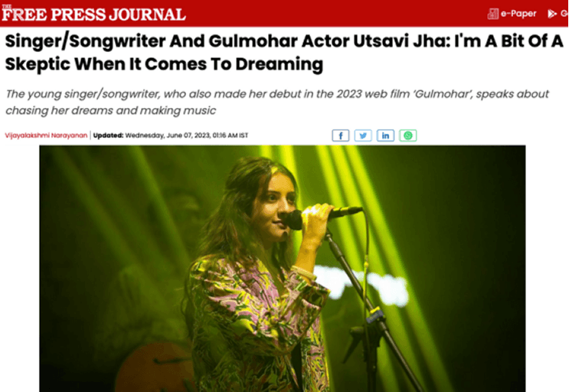Tweet this article via the Twitter icon

[x=363, y=136]
